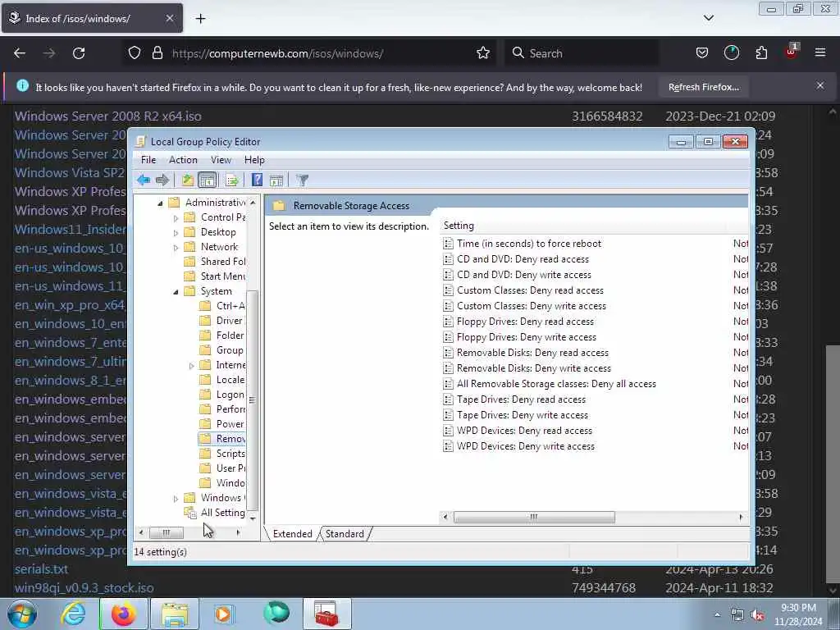This screenshot has width=840, height=630.
Task: Open the Firefox Pocket icon
Action: pyautogui.click(x=702, y=53)
